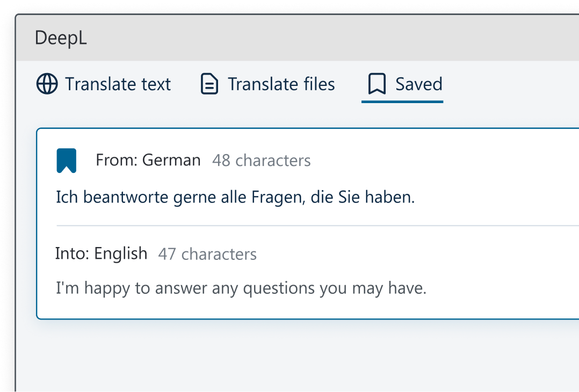Switch to the Translate text tab
Viewport: 579px width, 392px height.
click(x=118, y=84)
